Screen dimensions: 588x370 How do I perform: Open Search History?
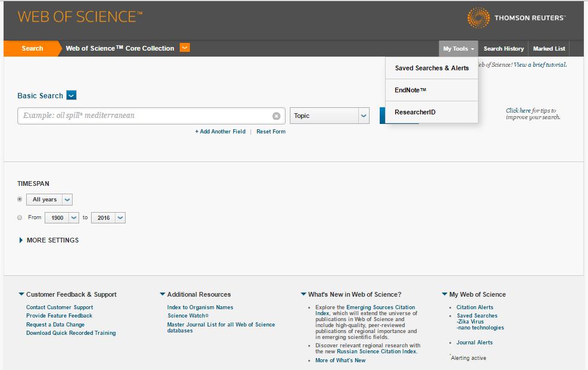[x=503, y=49]
